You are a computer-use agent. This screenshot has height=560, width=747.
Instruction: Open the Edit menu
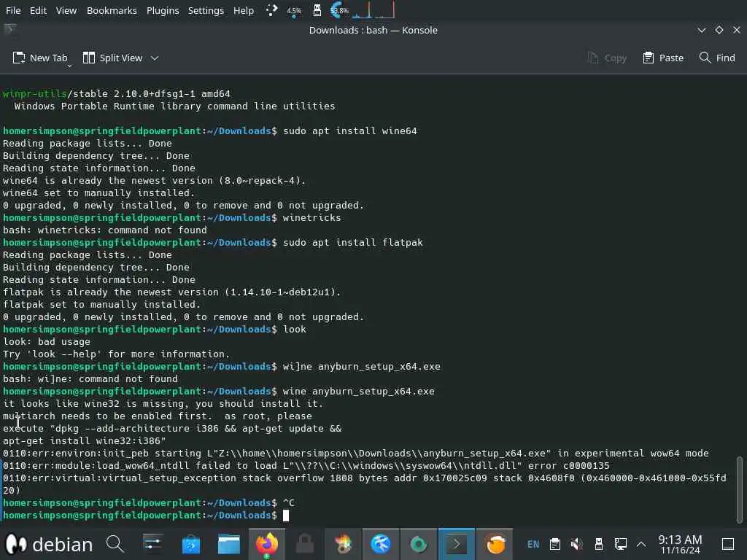click(x=38, y=10)
